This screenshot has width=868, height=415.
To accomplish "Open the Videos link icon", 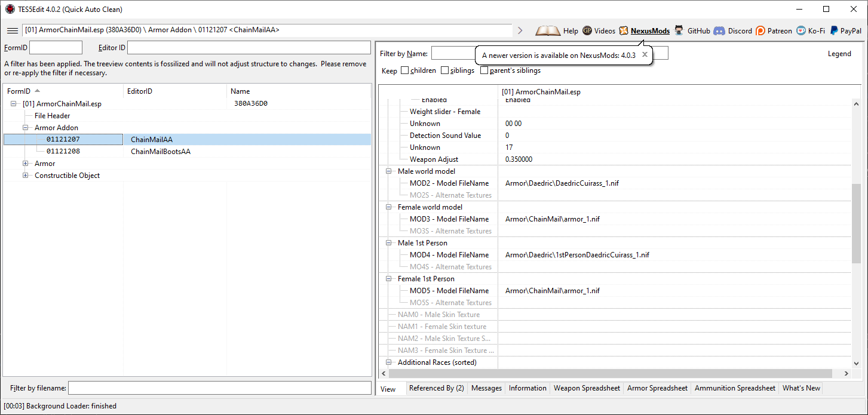I will [x=587, y=30].
